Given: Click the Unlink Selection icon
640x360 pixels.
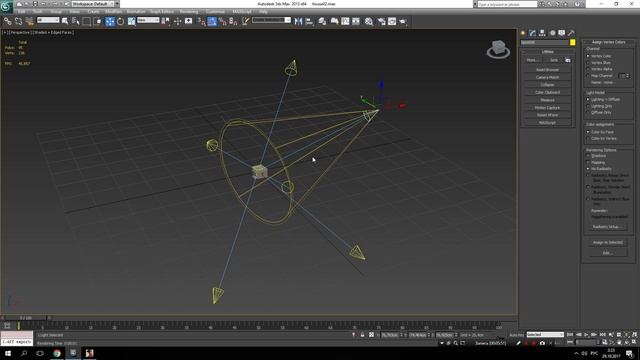Looking at the screenshot, I should point(18,21).
